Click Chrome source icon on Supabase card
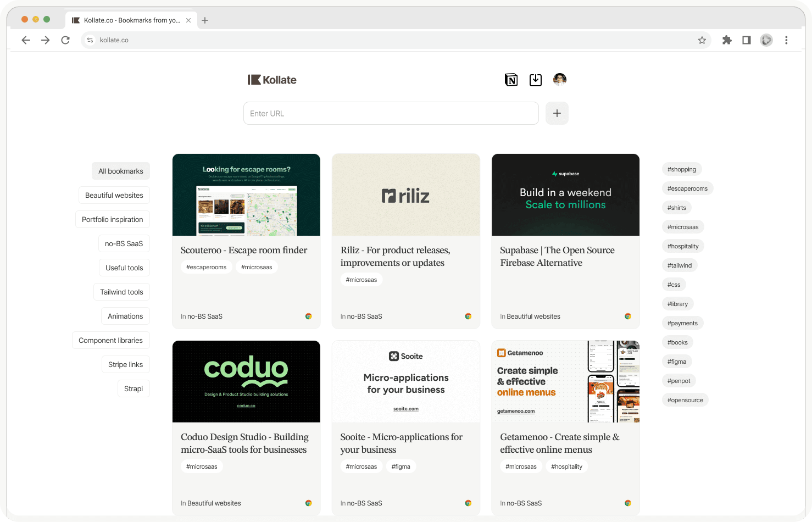This screenshot has height=522, width=812. pyautogui.click(x=628, y=316)
